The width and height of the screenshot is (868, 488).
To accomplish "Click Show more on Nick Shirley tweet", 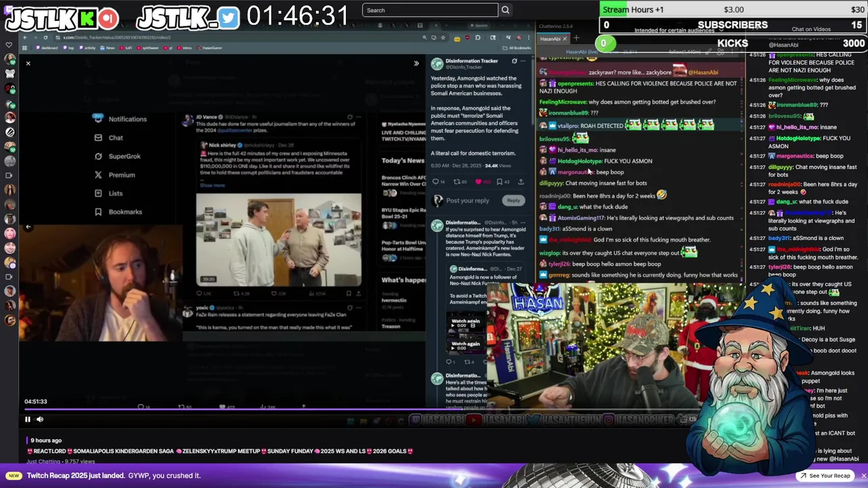I will click(212, 185).
